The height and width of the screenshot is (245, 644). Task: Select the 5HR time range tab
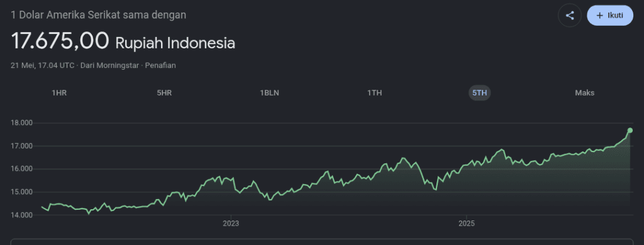pos(164,93)
